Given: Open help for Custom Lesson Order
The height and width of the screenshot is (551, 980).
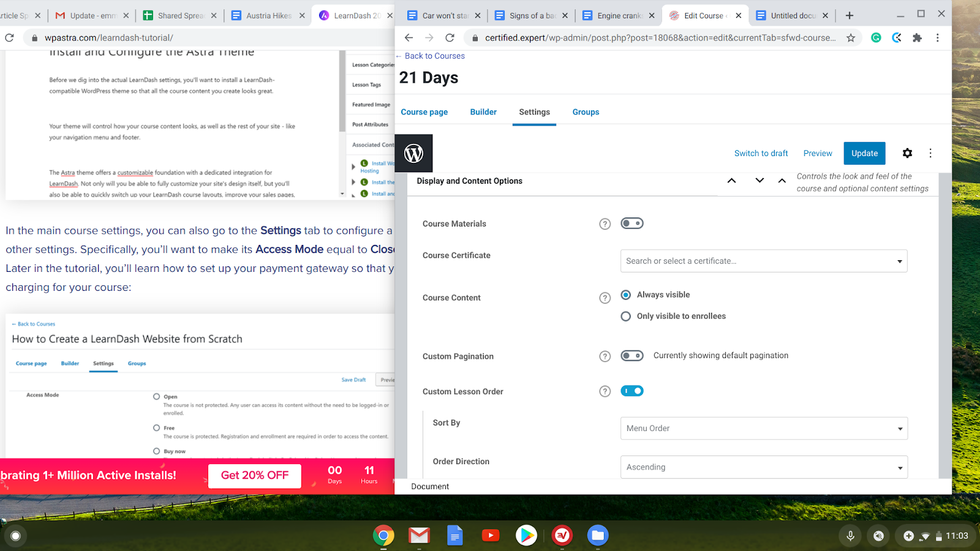Looking at the screenshot, I should point(605,391).
